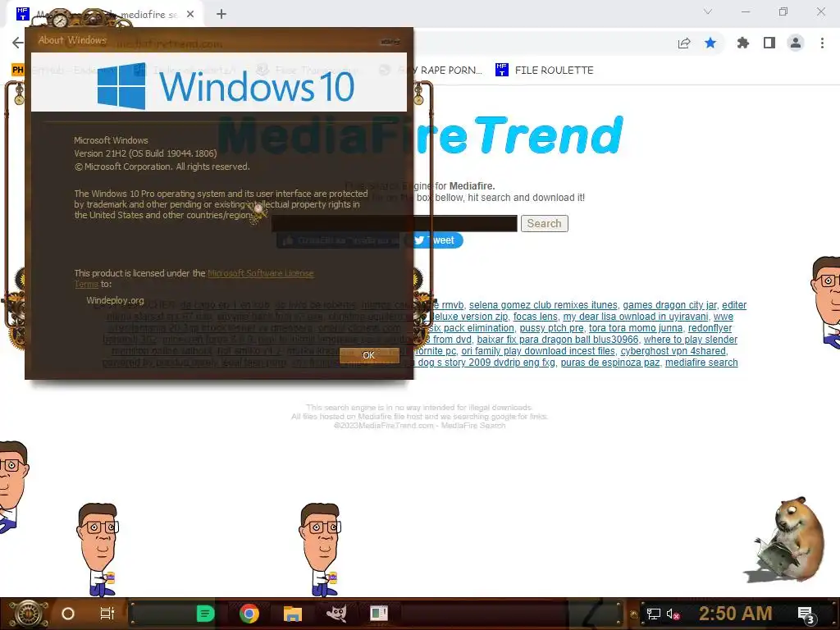The width and height of the screenshot is (840, 630).
Task: Open the 'cyberghost vpn 4shared' link
Action: (673, 351)
